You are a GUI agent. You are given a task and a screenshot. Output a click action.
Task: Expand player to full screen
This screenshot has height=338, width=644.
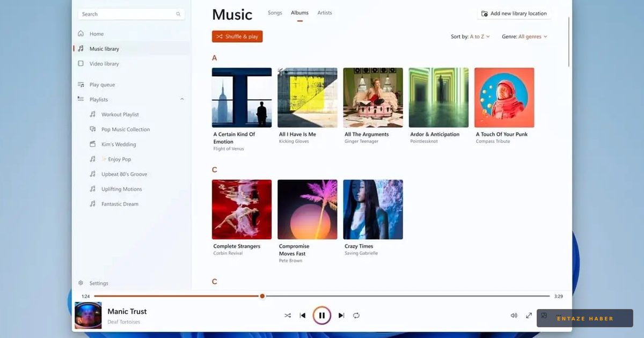coord(529,315)
